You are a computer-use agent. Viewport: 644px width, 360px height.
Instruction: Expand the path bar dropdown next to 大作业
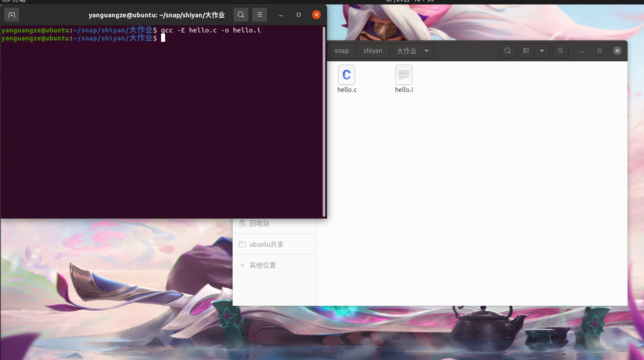426,50
